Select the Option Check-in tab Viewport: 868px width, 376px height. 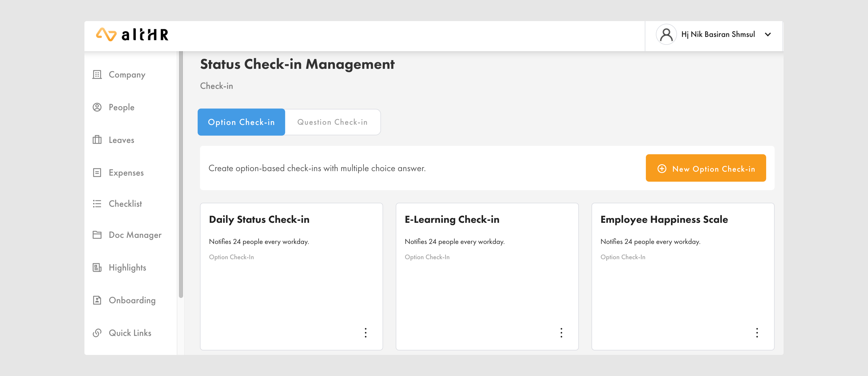pos(241,122)
